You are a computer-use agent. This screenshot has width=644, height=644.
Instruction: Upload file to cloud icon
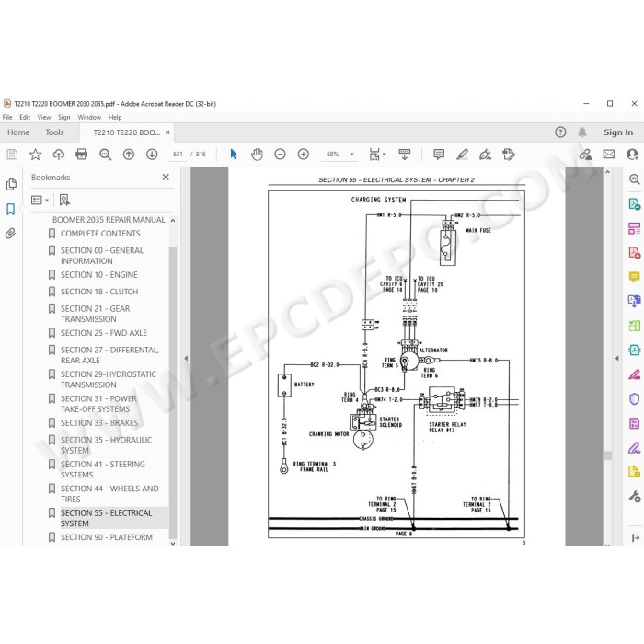point(59,155)
